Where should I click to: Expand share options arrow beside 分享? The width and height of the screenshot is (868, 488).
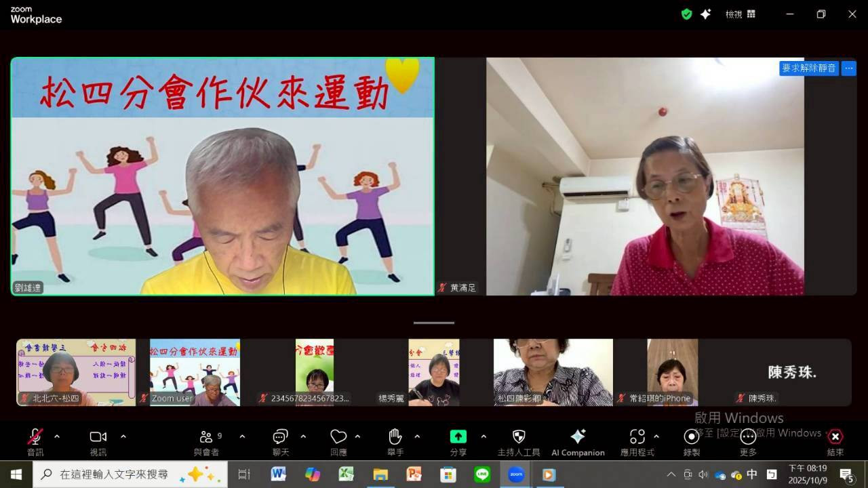click(484, 436)
